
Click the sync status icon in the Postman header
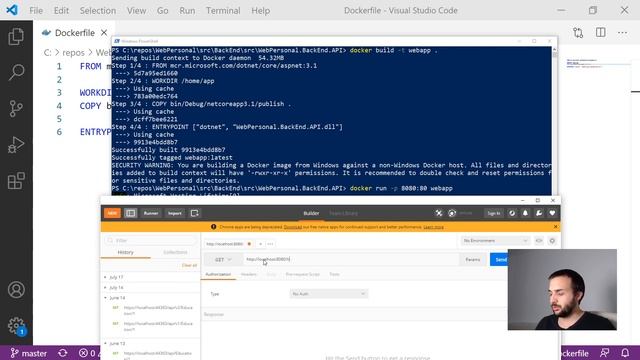[x=452, y=213]
